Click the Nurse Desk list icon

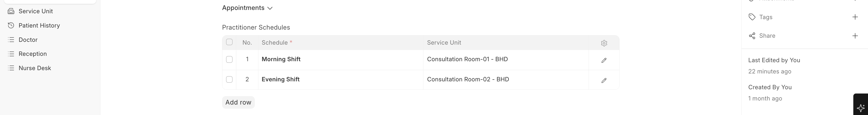pos(11,68)
